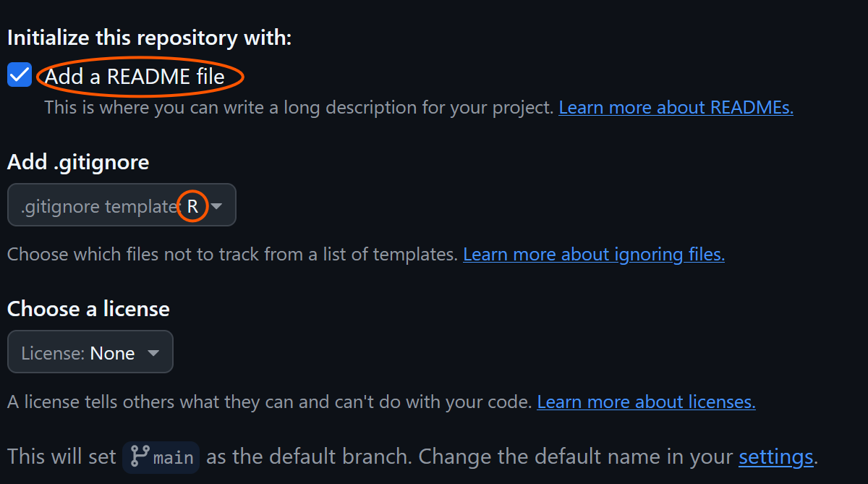Open the .gitignore template dropdown
Screen dimensions: 868x484
121,205
